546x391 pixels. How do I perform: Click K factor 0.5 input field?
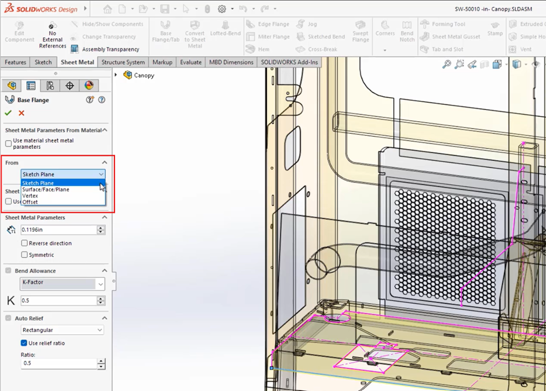pos(59,300)
